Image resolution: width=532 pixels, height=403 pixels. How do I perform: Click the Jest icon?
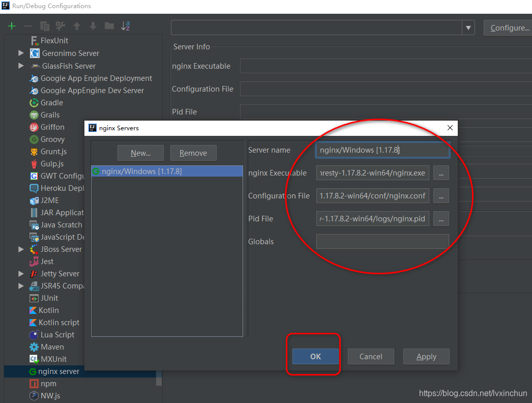tap(34, 262)
